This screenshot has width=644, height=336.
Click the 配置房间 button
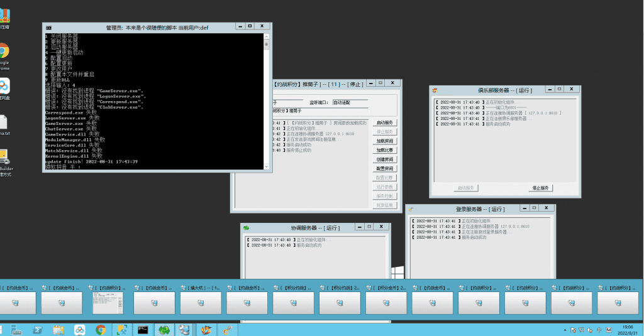pos(385,168)
